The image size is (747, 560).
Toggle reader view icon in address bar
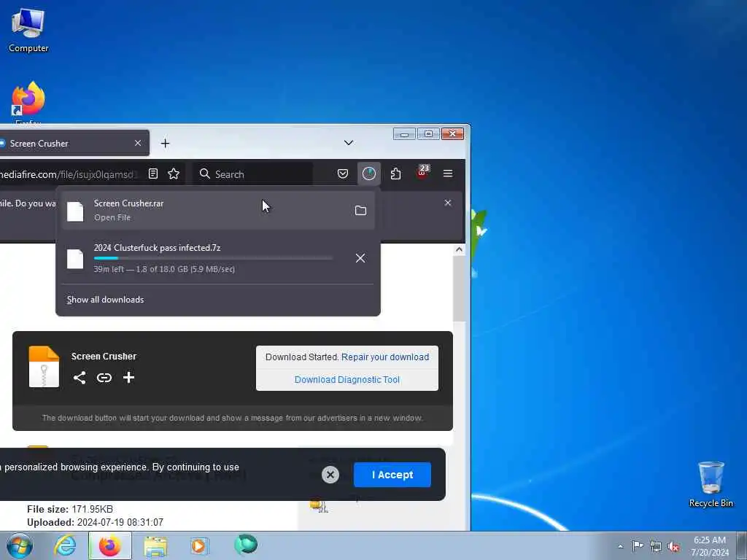pyautogui.click(x=153, y=174)
